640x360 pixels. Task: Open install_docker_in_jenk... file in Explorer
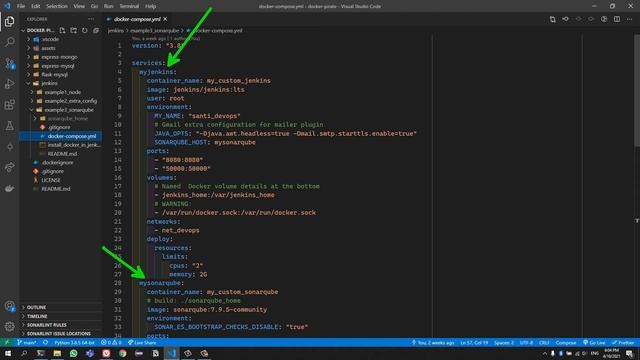tap(70, 145)
